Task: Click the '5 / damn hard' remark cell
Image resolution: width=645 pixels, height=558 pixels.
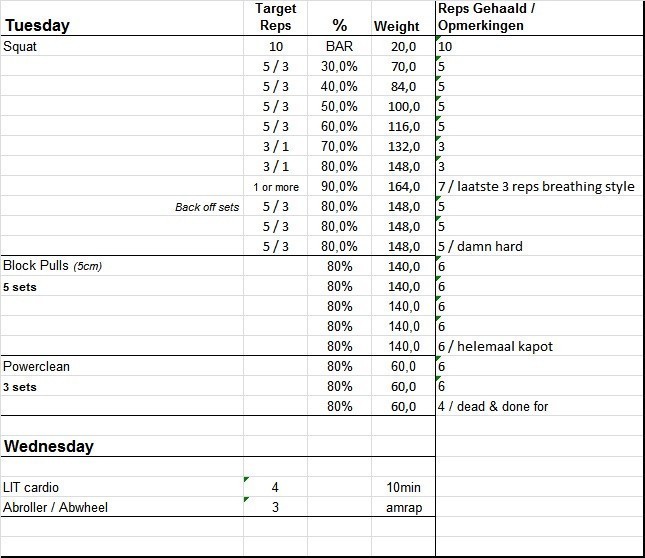Action: coord(480,247)
